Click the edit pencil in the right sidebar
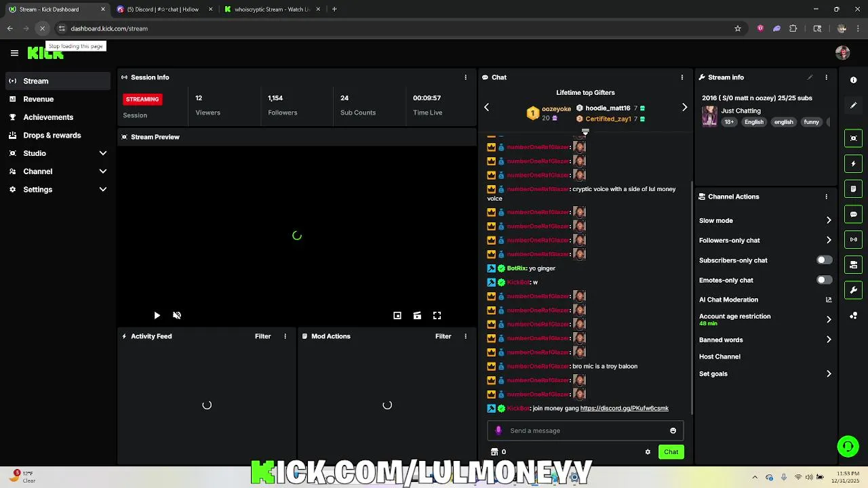This screenshot has height=488, width=868. [x=853, y=106]
